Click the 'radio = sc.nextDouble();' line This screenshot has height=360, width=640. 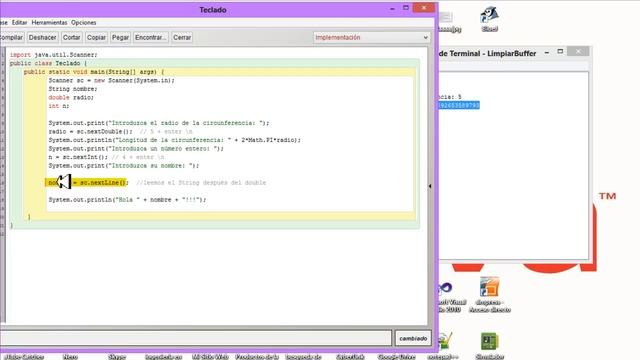[x=91, y=131]
